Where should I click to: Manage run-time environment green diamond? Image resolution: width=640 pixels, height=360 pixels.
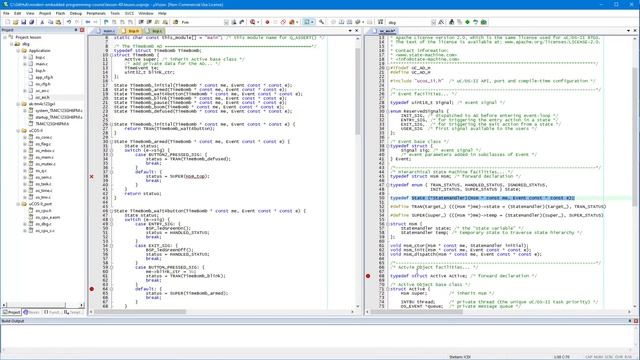click(x=467, y=22)
